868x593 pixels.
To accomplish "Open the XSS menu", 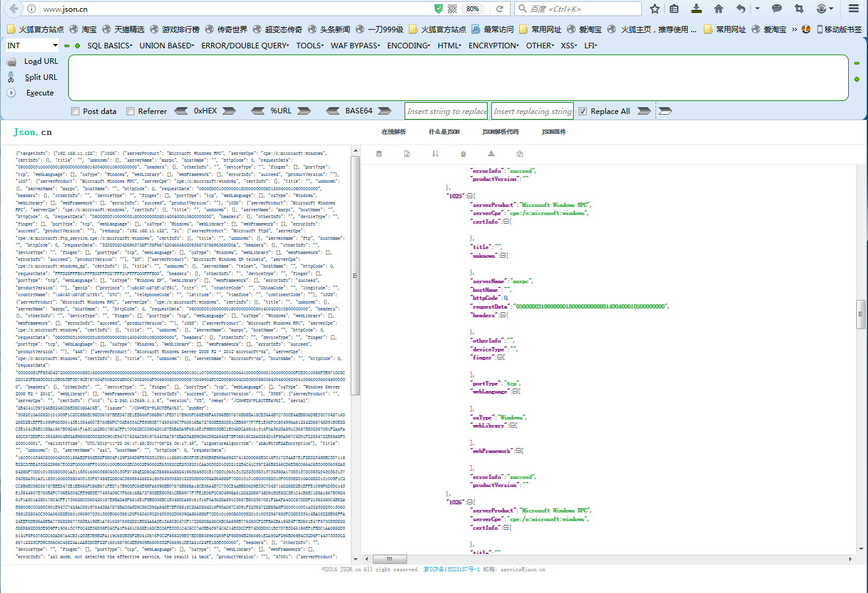I will (x=569, y=45).
